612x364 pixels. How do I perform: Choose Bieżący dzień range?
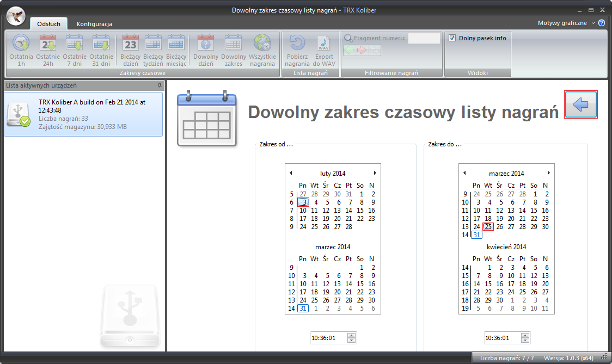pos(130,50)
